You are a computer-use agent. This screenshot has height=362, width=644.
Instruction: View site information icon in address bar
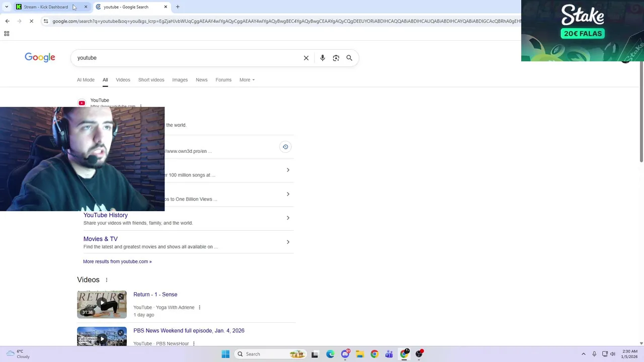pyautogui.click(x=46, y=21)
